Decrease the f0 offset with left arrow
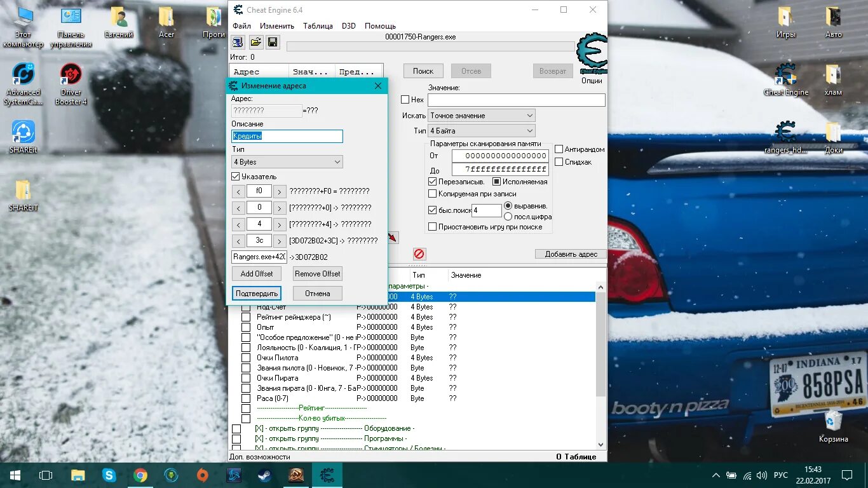The image size is (868, 488). click(x=238, y=191)
